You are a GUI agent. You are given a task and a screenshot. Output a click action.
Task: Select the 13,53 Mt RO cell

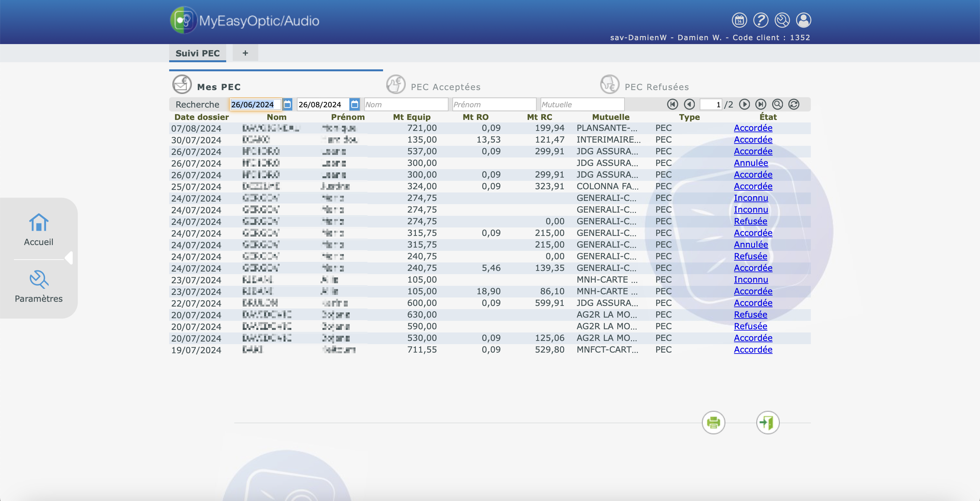(488, 140)
